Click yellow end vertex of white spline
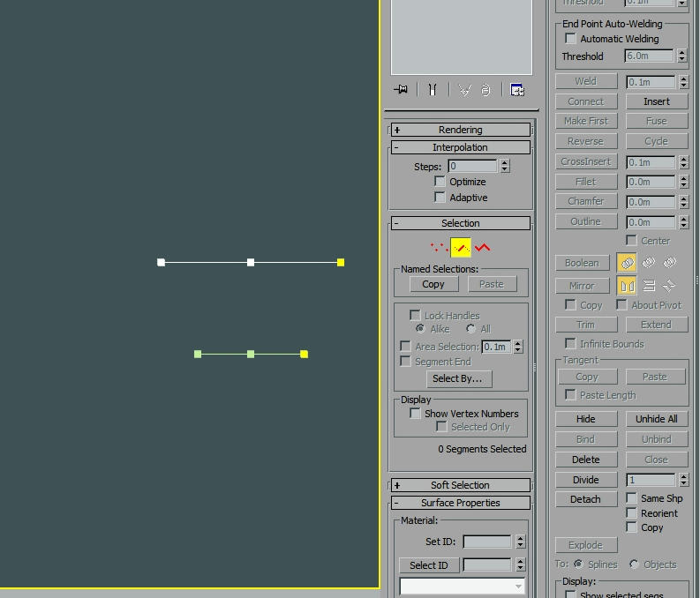 [341, 263]
